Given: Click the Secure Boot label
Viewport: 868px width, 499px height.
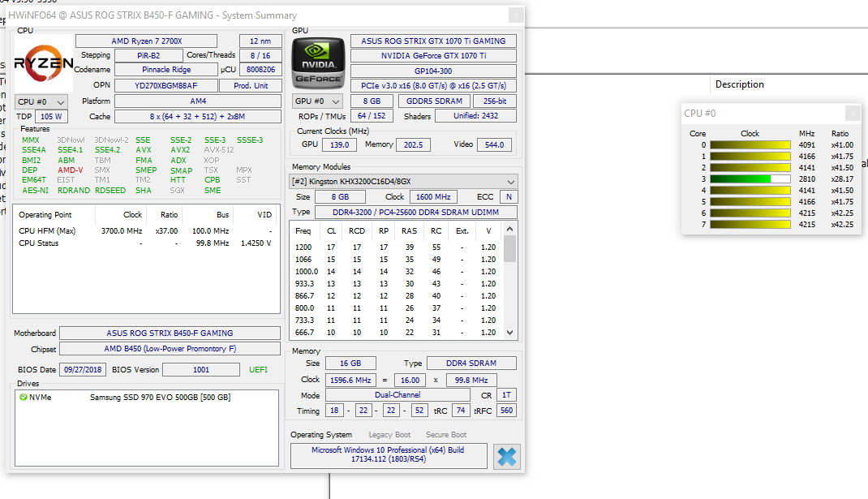Looking at the screenshot, I should coord(446,435).
